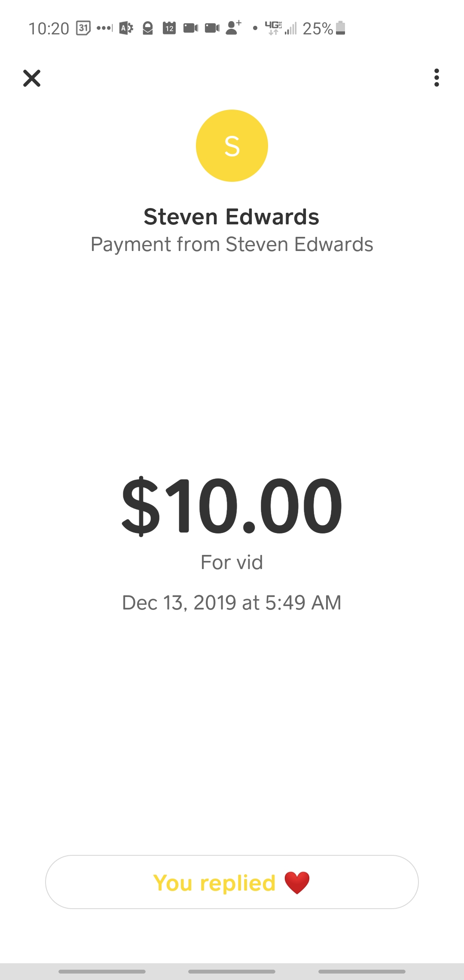The height and width of the screenshot is (980, 464).
Task: Tap the second video camera status icon
Action: (212, 28)
